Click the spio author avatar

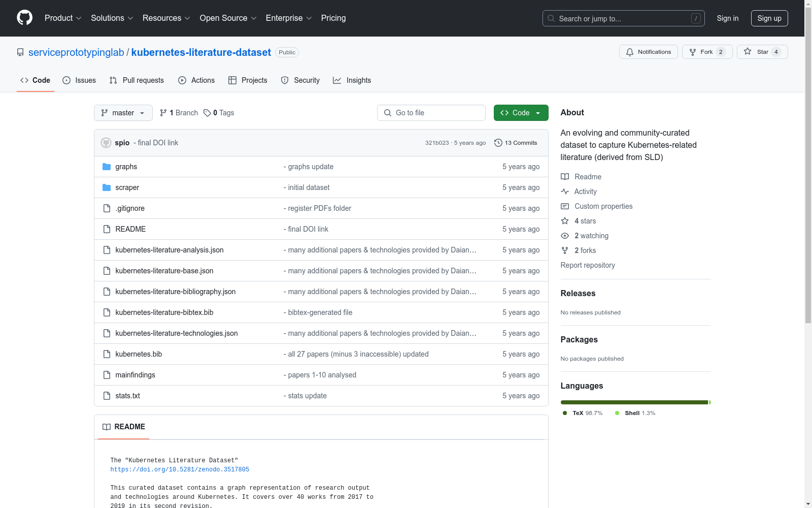106,143
